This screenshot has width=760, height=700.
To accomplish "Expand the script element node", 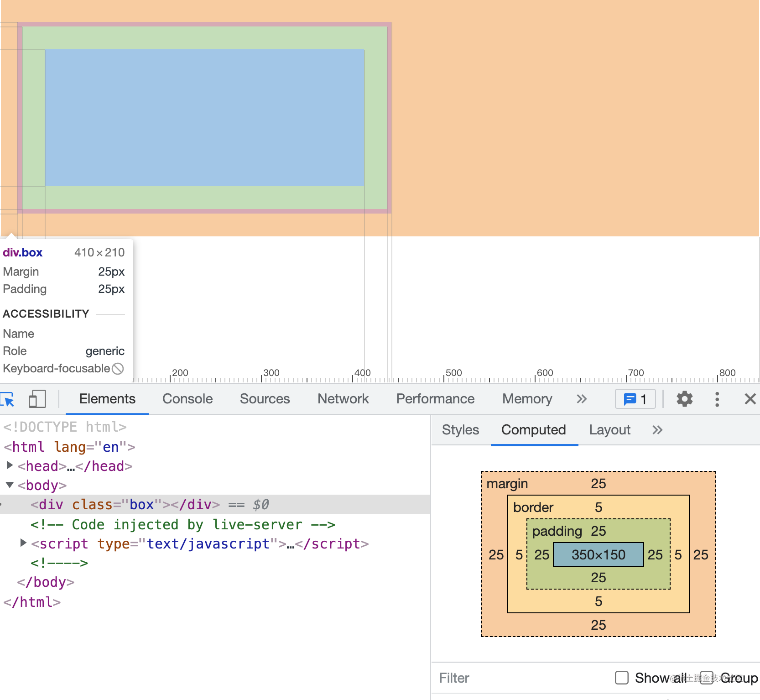I will coord(23,543).
